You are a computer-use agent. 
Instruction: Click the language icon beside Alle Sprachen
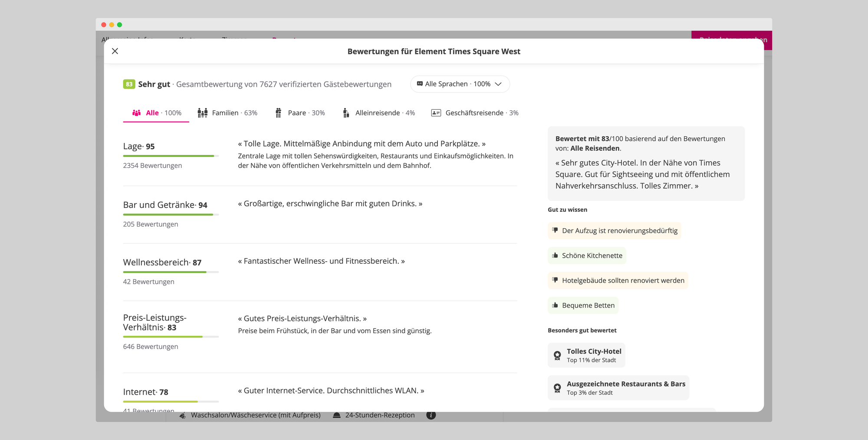420,84
